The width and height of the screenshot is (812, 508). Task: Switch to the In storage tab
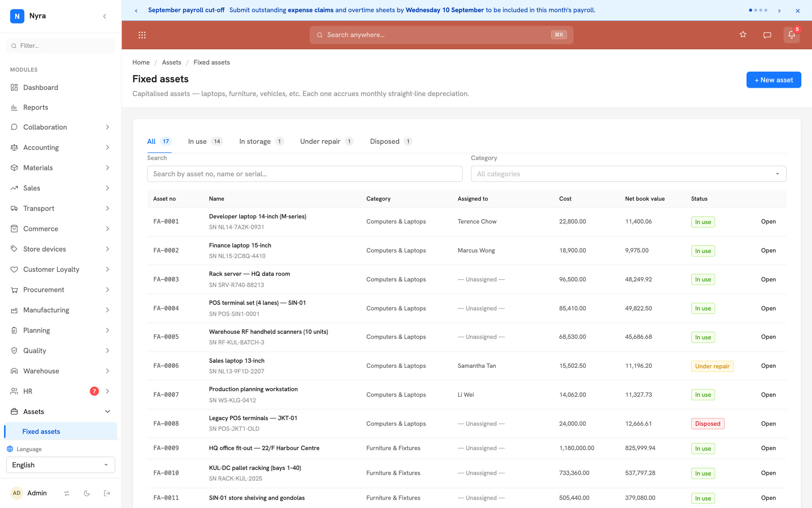pyautogui.click(x=261, y=141)
